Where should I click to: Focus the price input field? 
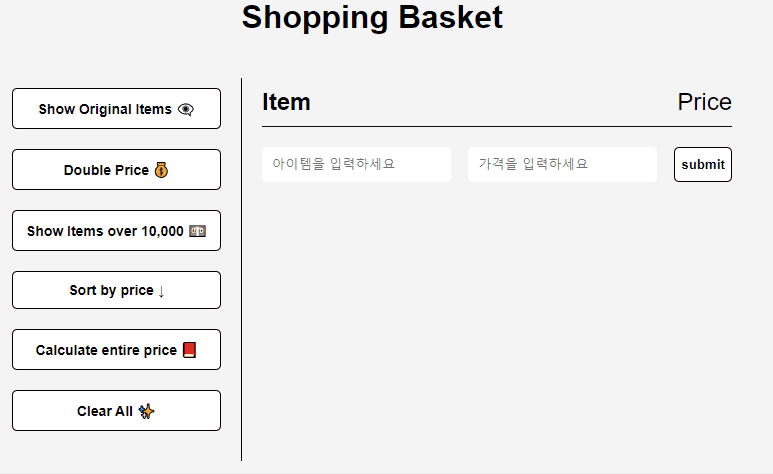click(x=562, y=164)
